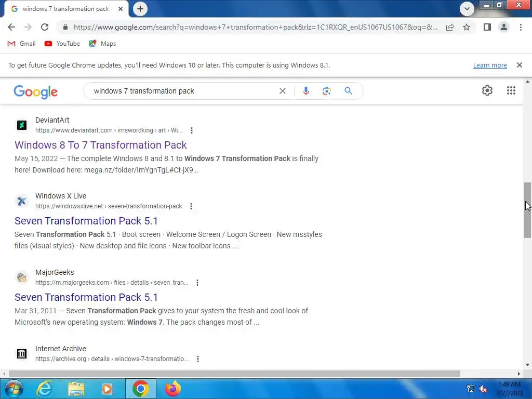Image resolution: width=532 pixels, height=399 pixels.
Task: Click deviantart.com URL breadcrumb
Action: coord(109,130)
